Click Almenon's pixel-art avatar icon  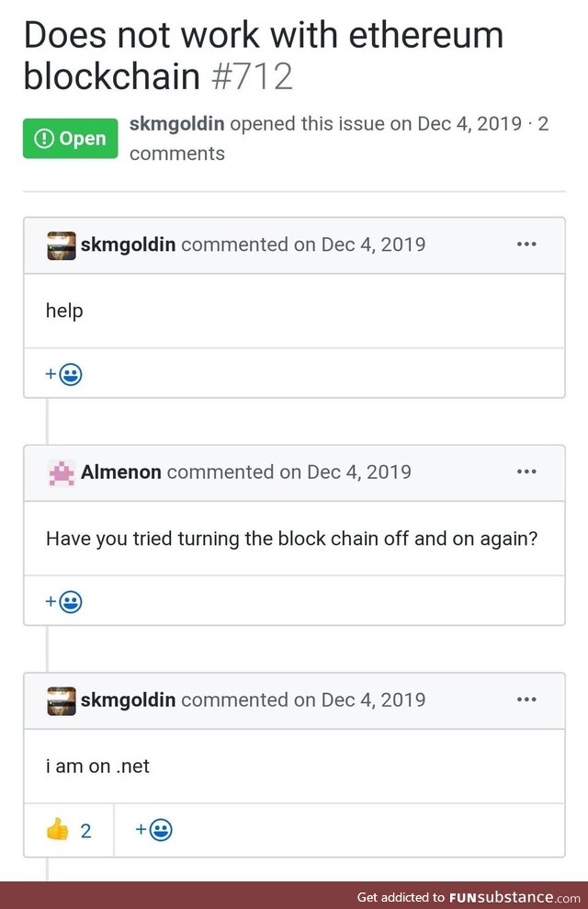[x=62, y=472]
